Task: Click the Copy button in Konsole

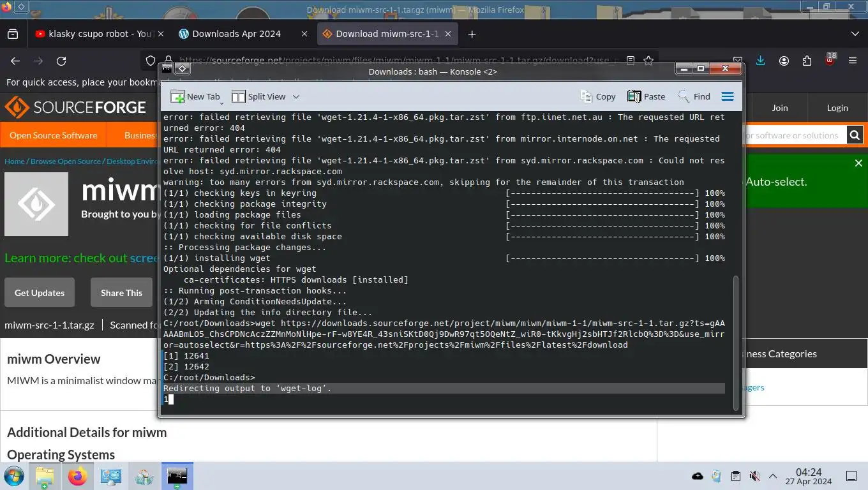Action: click(x=598, y=96)
